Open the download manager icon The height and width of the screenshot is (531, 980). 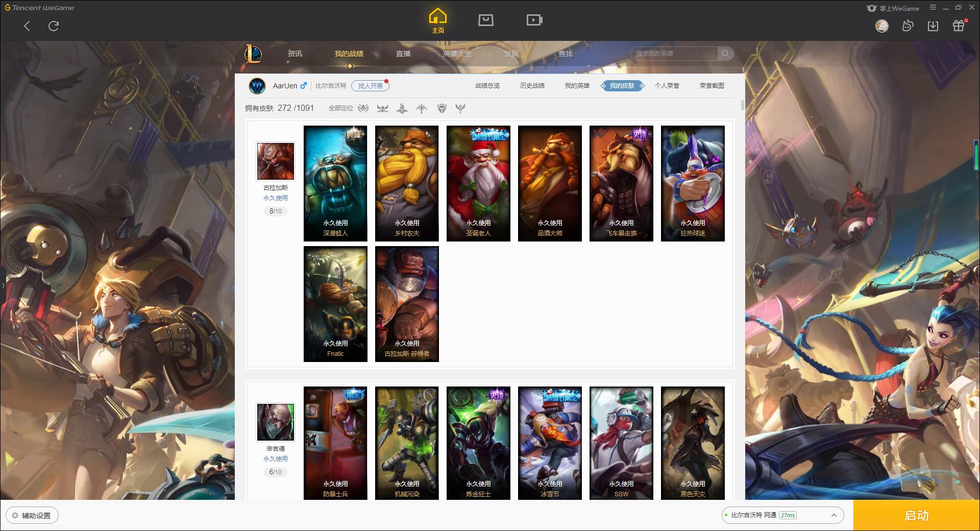(933, 26)
